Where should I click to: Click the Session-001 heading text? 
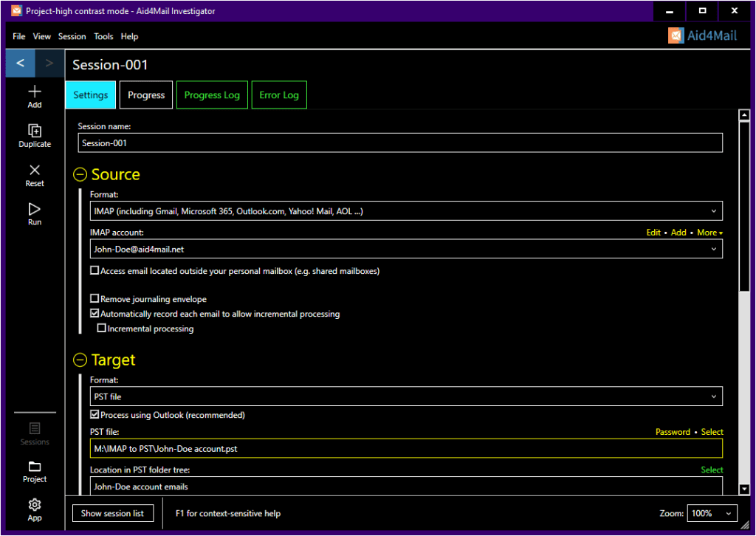pos(110,64)
